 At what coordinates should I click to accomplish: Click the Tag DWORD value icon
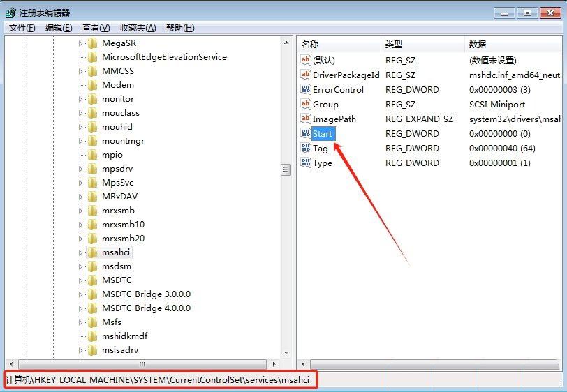pos(305,149)
